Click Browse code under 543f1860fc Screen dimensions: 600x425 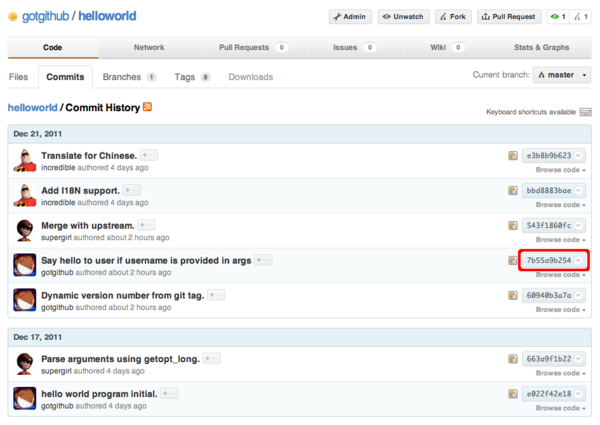point(560,240)
